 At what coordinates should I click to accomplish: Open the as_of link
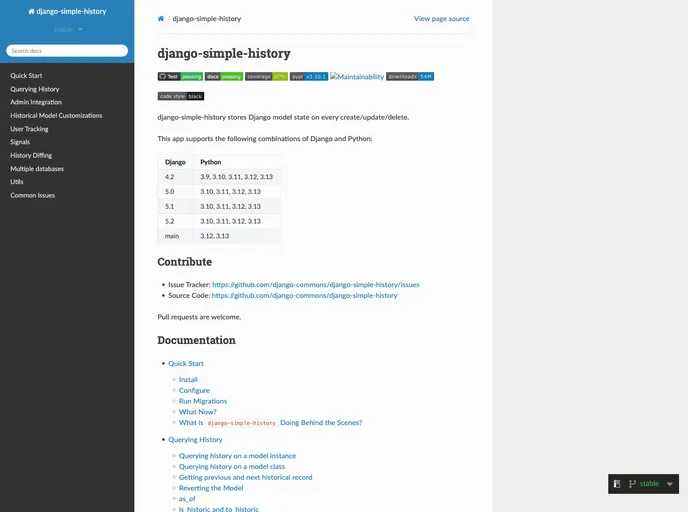(x=187, y=499)
